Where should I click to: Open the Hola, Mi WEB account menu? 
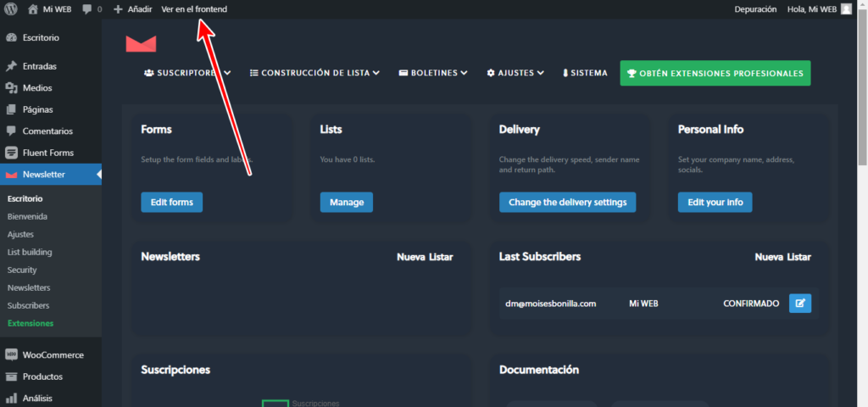(812, 9)
